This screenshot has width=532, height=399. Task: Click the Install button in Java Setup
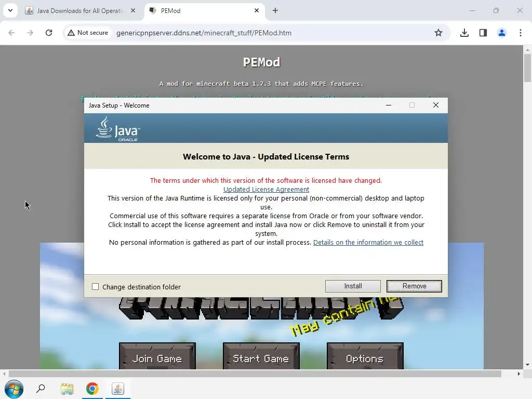pyautogui.click(x=353, y=286)
